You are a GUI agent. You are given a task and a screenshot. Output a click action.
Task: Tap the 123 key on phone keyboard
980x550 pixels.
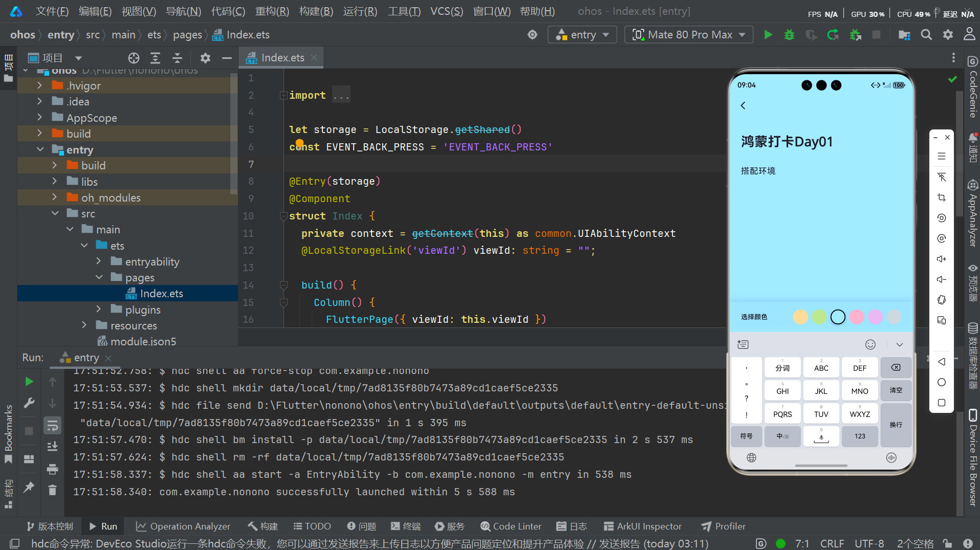point(860,436)
